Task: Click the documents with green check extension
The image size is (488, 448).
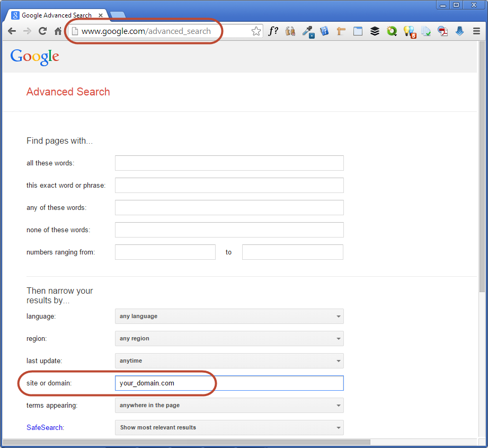Action: pyautogui.click(x=426, y=31)
